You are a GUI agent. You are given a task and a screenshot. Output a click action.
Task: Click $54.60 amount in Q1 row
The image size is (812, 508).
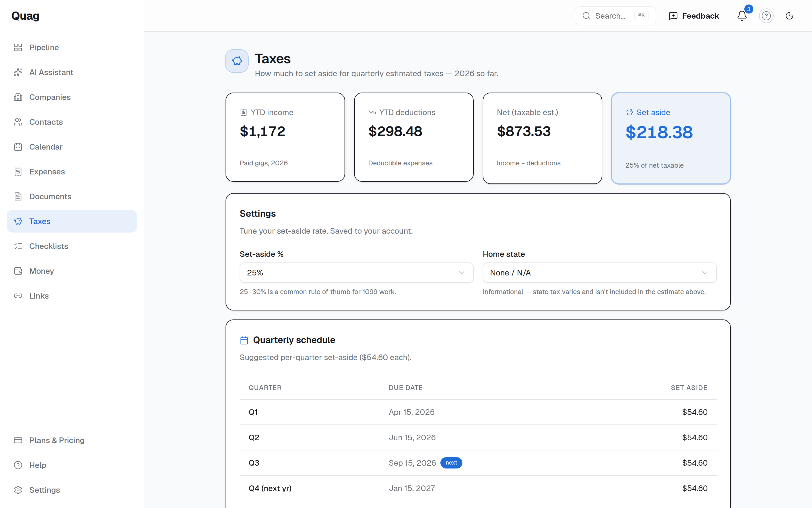pos(694,412)
